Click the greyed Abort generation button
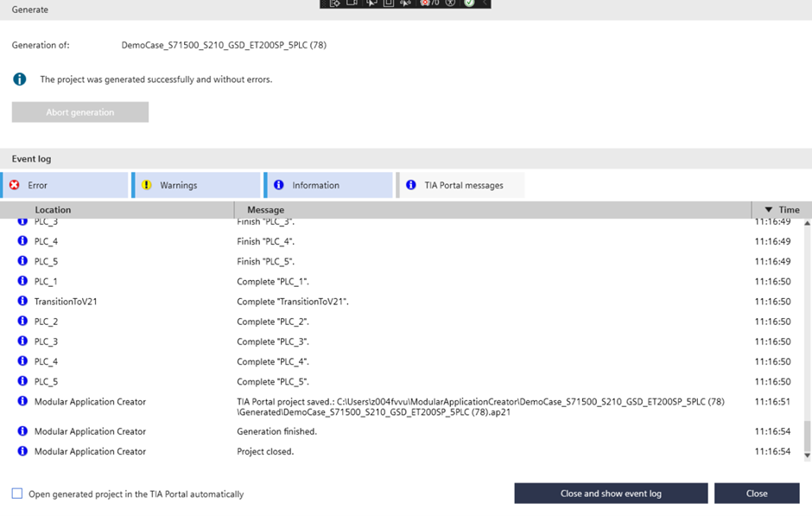The height and width of the screenshot is (516, 812). click(x=80, y=112)
